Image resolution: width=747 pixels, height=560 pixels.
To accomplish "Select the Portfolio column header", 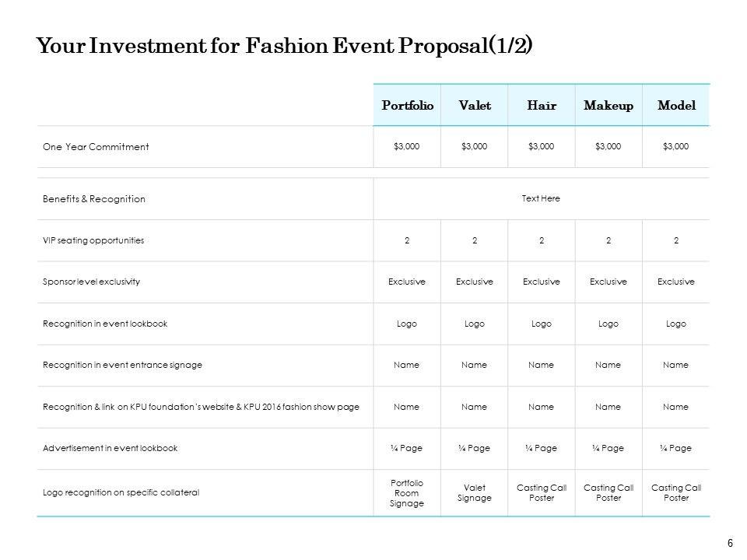I will [407, 105].
